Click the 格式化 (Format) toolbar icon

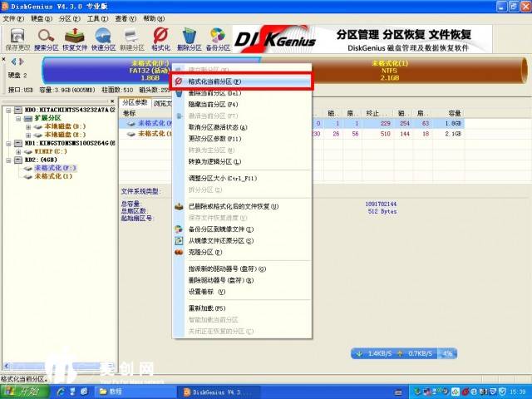click(162, 37)
